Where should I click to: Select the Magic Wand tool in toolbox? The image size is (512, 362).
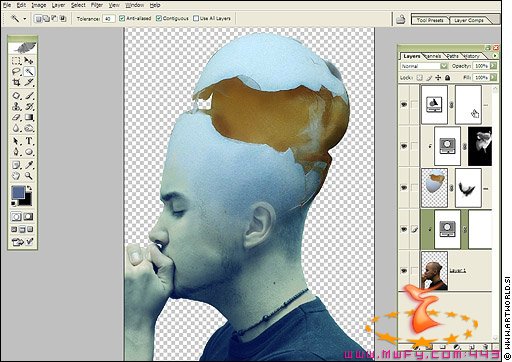point(29,71)
